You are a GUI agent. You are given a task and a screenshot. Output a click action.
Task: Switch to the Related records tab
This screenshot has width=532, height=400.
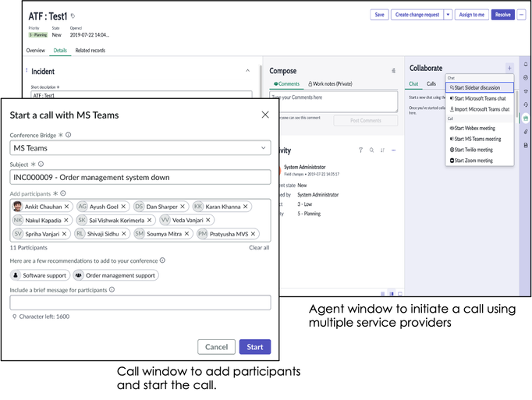click(90, 50)
